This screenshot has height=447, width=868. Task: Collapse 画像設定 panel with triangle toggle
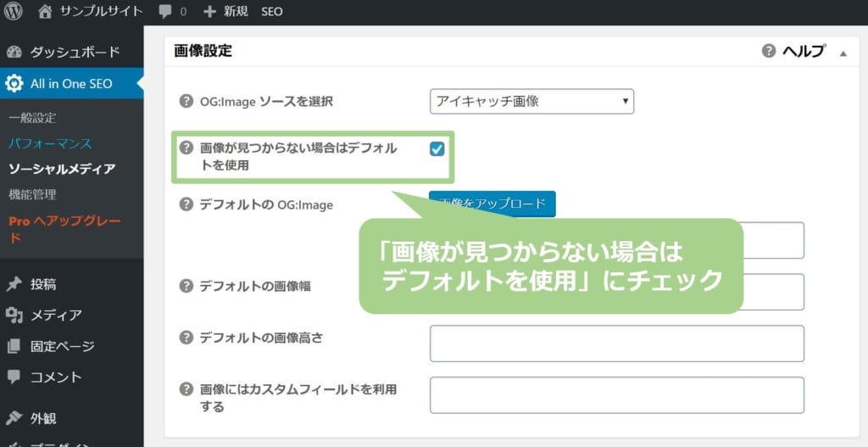pyautogui.click(x=843, y=53)
